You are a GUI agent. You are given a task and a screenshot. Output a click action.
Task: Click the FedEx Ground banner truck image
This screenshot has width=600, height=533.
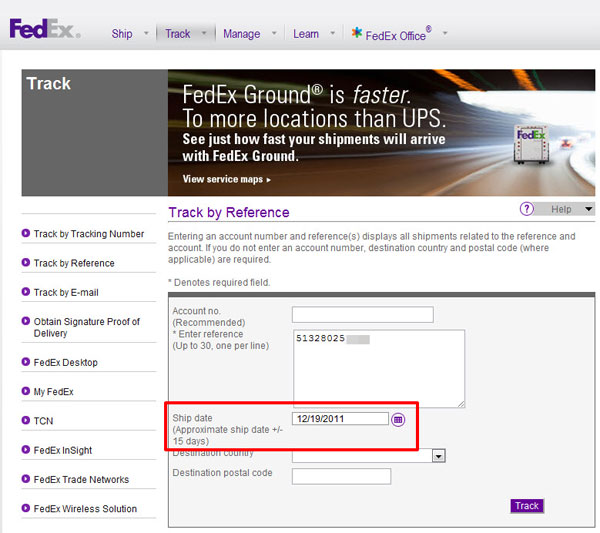(532, 145)
